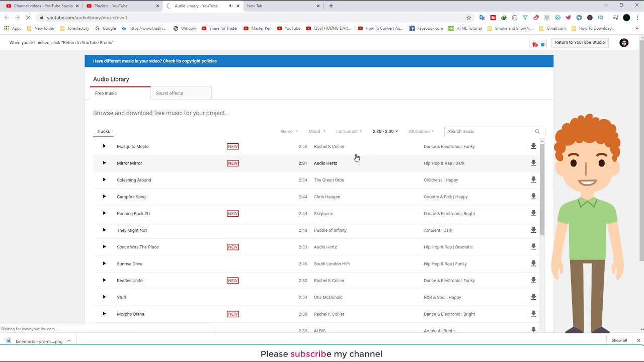Image resolution: width=644 pixels, height=362 pixels.
Task: Play the Splashing Around track
Action: [104, 179]
